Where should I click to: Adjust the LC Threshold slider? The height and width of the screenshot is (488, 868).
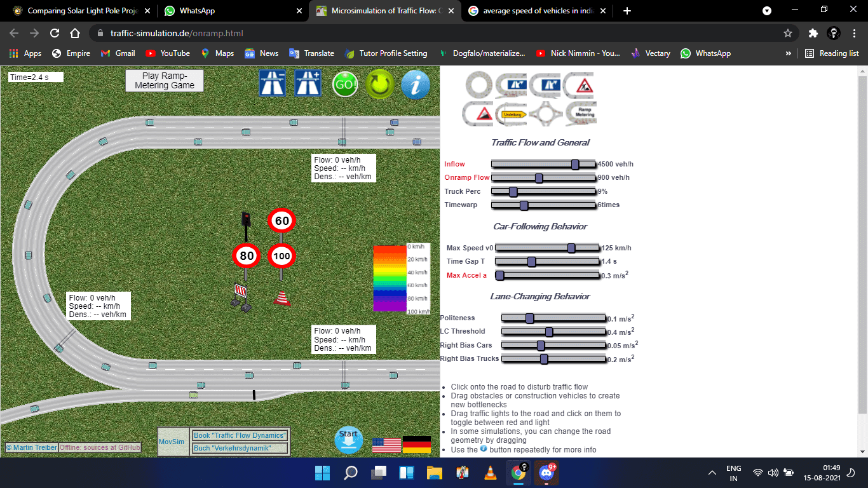[x=553, y=332]
